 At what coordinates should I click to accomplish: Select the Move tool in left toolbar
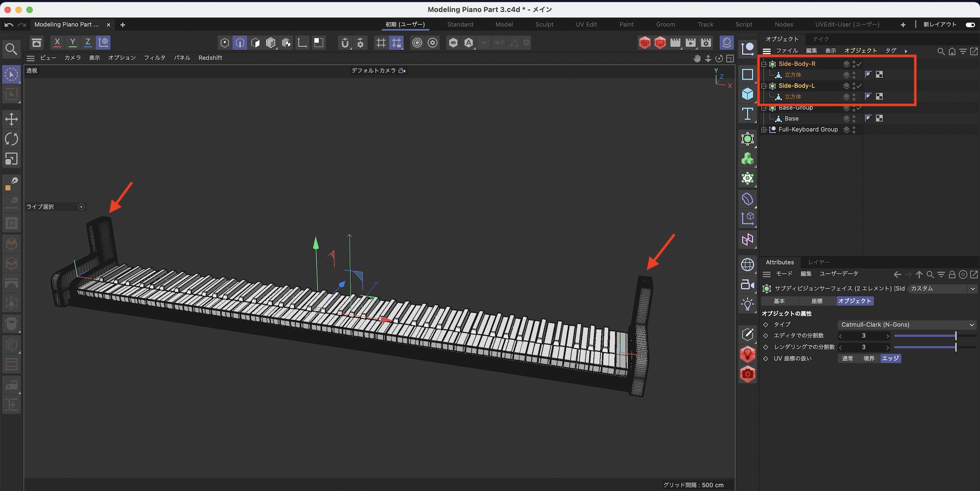11,119
